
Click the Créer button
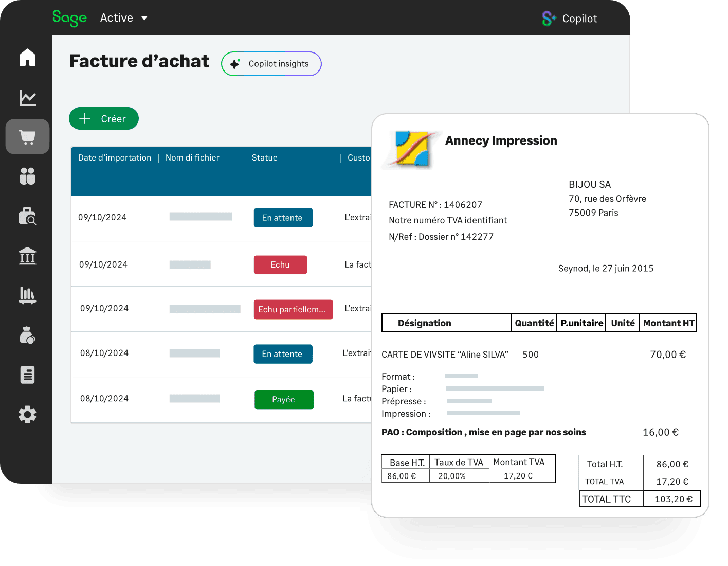coord(103,118)
